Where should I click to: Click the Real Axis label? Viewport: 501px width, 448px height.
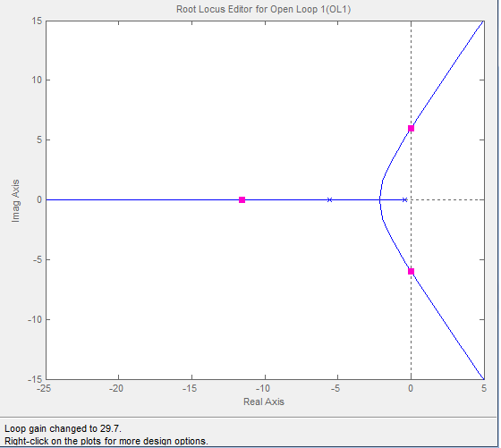[x=264, y=402]
